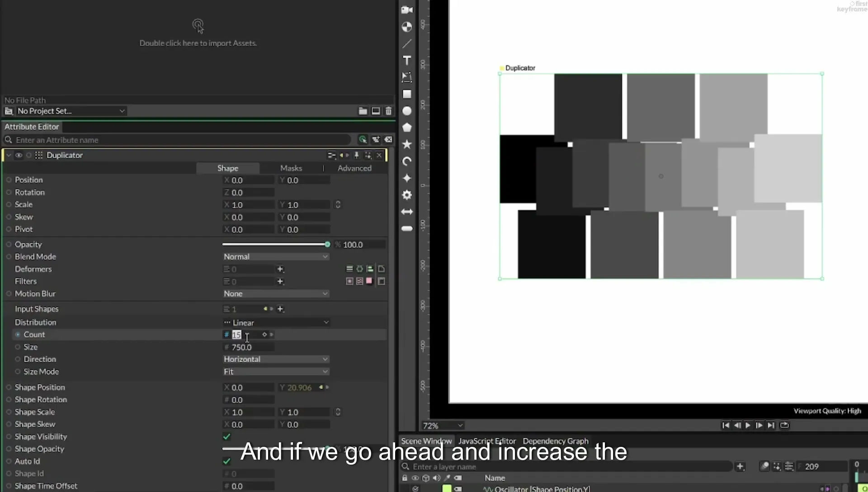The image size is (868, 492).
Task: Open the Size Mode Fit dropdown
Action: tap(276, 371)
